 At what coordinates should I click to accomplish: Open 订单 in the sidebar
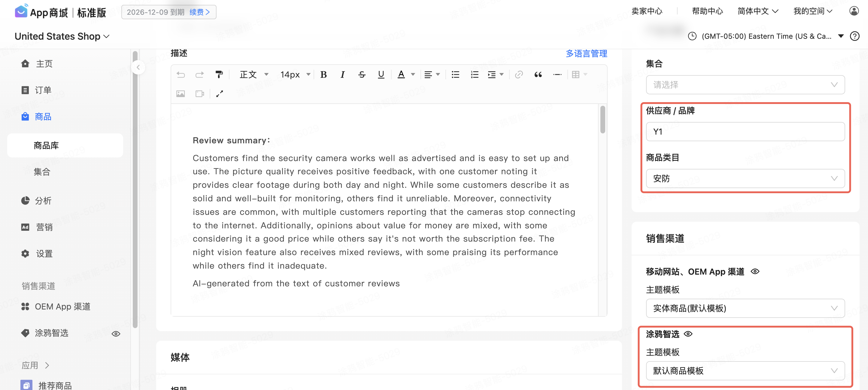coord(43,90)
